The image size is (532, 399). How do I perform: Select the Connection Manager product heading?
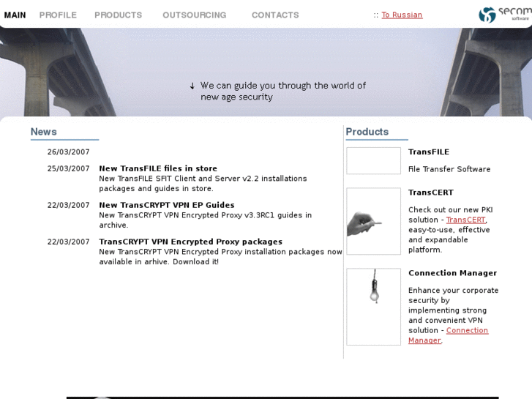coord(452,273)
